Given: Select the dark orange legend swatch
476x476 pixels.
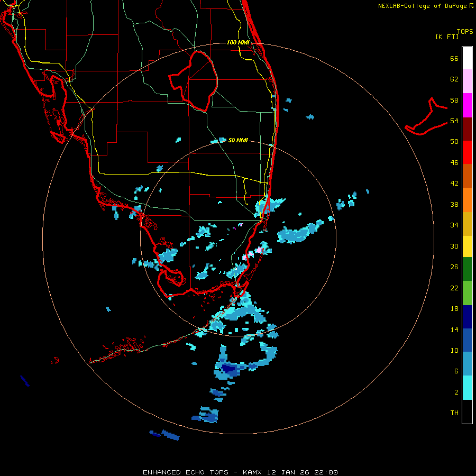Looking at the screenshot, I should 467,176.
